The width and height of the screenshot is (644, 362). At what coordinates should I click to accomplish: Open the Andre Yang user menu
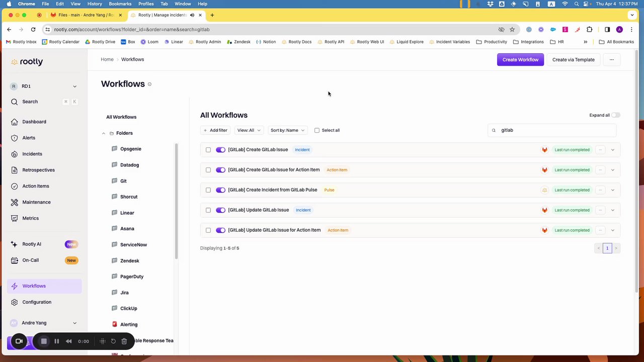44,323
